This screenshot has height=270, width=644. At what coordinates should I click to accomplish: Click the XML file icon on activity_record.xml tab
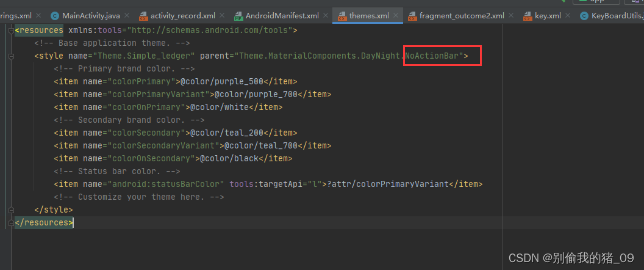143,16
